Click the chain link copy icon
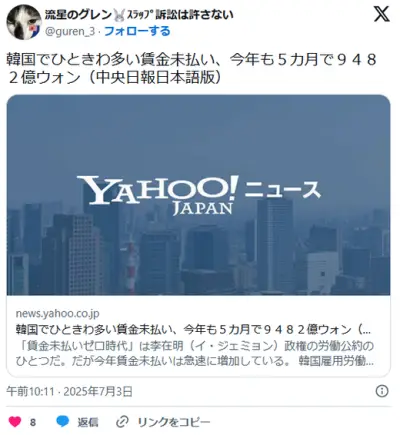The width and height of the screenshot is (400, 435). coord(122,422)
